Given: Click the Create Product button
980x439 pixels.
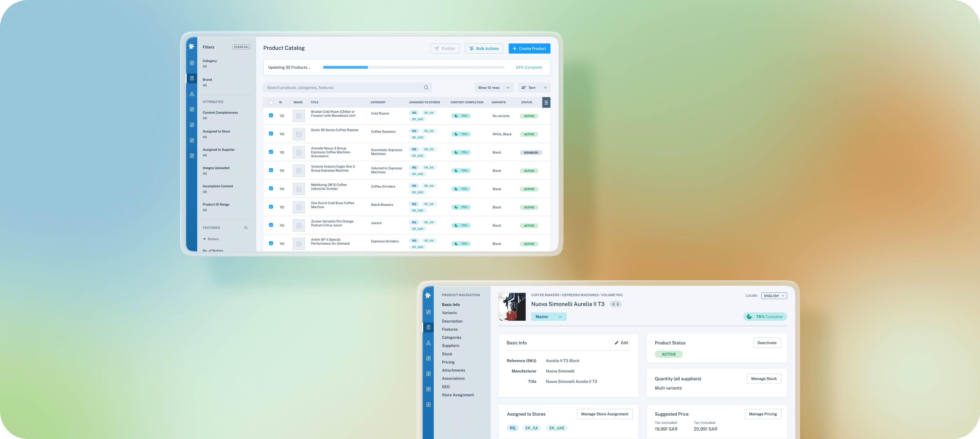Looking at the screenshot, I should point(529,48).
